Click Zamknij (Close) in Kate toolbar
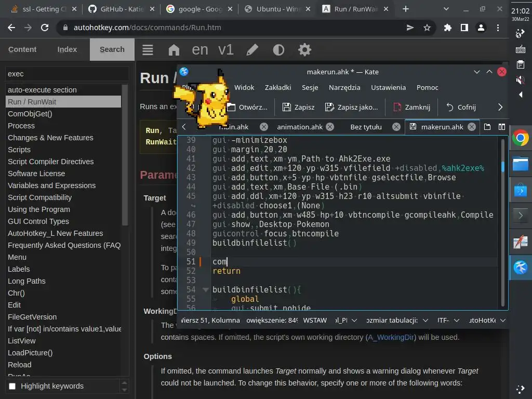The height and width of the screenshot is (399, 532). tap(411, 107)
